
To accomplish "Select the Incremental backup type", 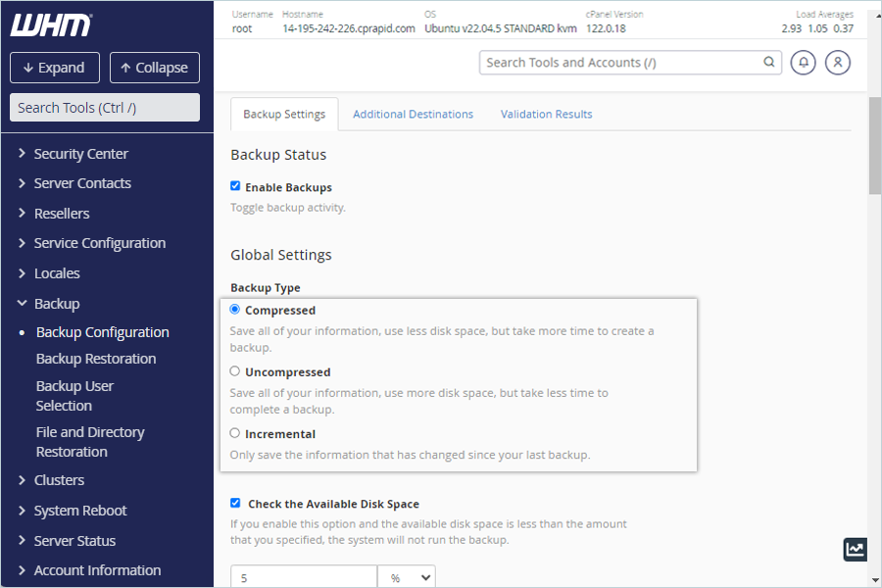I will pos(234,433).
